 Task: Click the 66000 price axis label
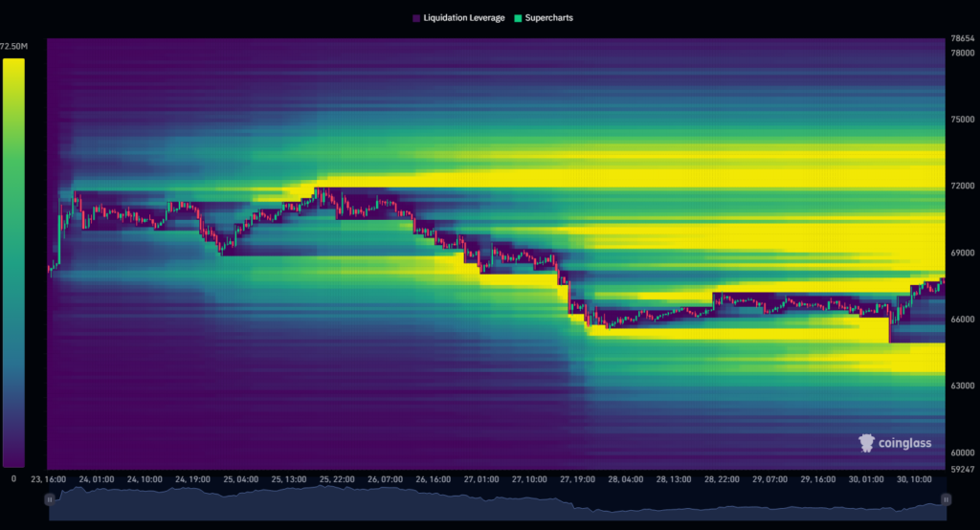(962, 320)
